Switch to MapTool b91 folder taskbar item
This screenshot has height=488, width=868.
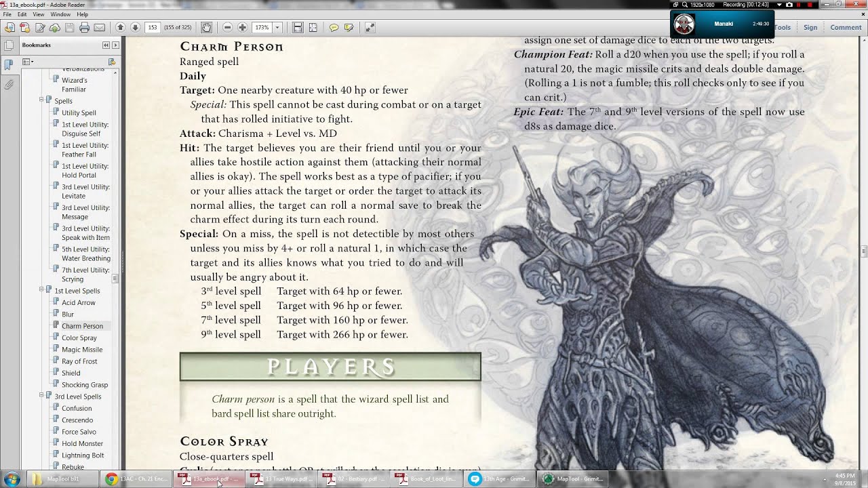[x=62, y=479]
